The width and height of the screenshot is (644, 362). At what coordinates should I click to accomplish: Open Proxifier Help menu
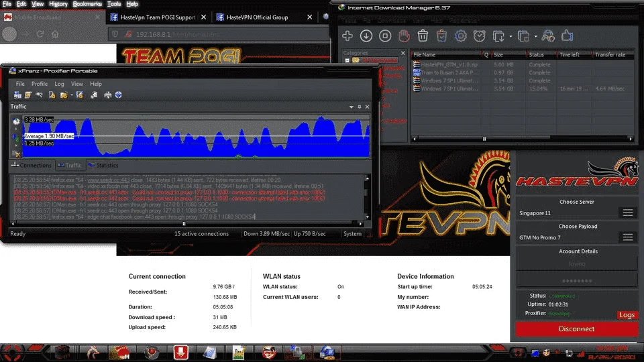(96, 84)
